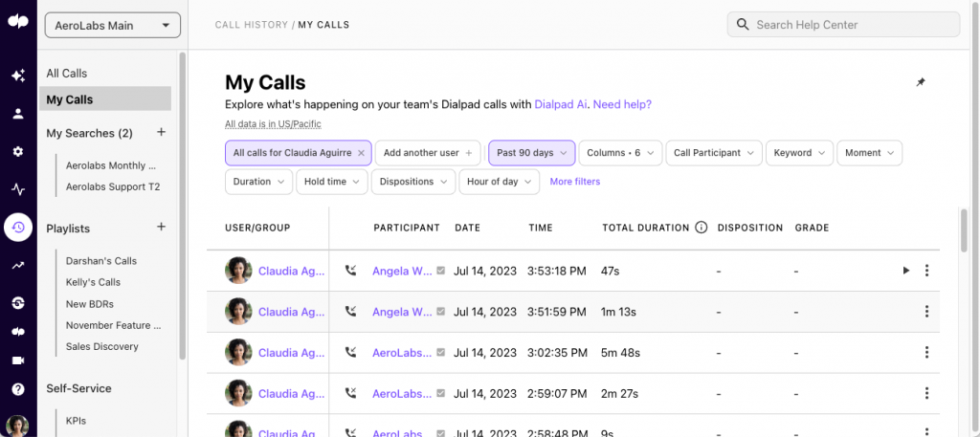Click the pin icon beside My Calls heading
Image resolution: width=980 pixels, height=437 pixels.
tap(921, 83)
